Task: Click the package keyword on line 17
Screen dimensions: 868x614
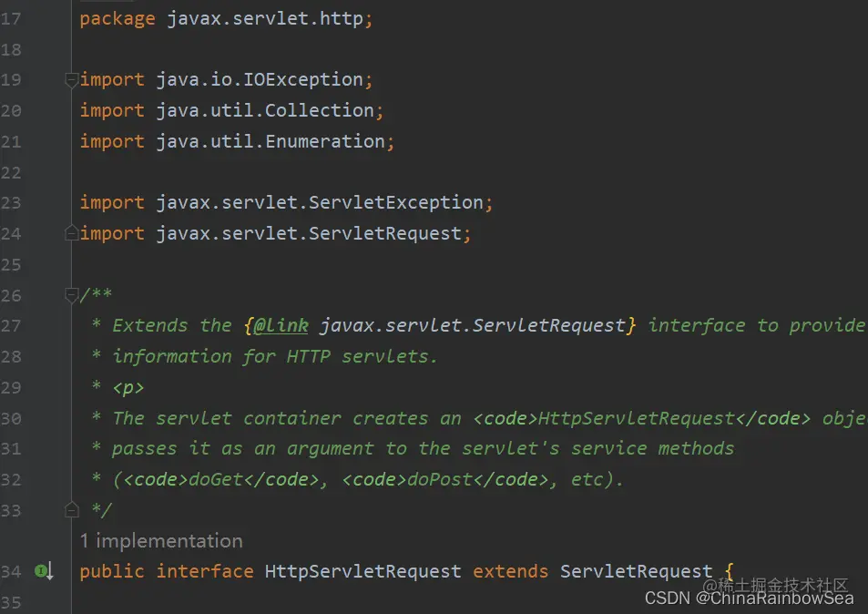Action: 117,19
